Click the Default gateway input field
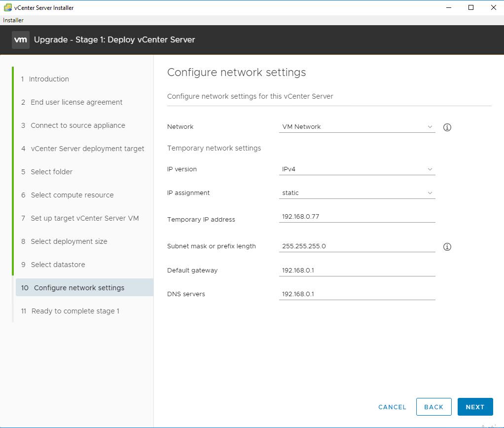 (357, 271)
